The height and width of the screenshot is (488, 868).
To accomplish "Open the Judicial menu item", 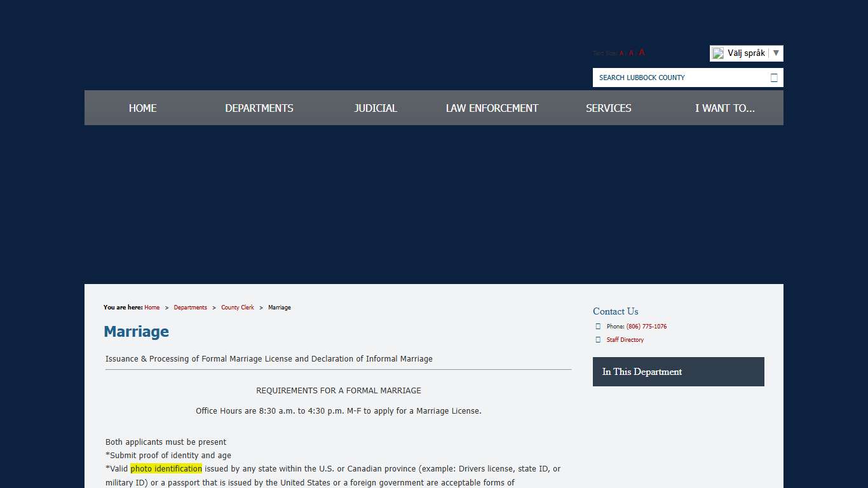I will [x=376, y=108].
